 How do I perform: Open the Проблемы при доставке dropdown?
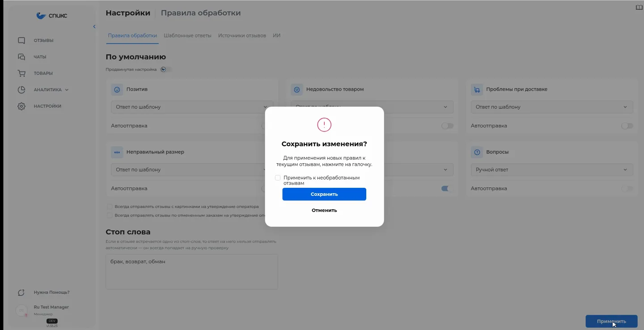click(552, 107)
